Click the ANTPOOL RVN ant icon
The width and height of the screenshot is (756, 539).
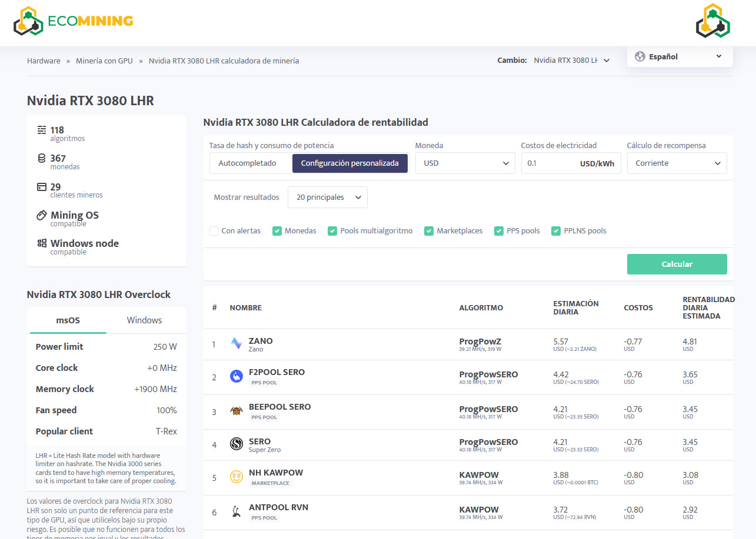pyautogui.click(x=237, y=511)
